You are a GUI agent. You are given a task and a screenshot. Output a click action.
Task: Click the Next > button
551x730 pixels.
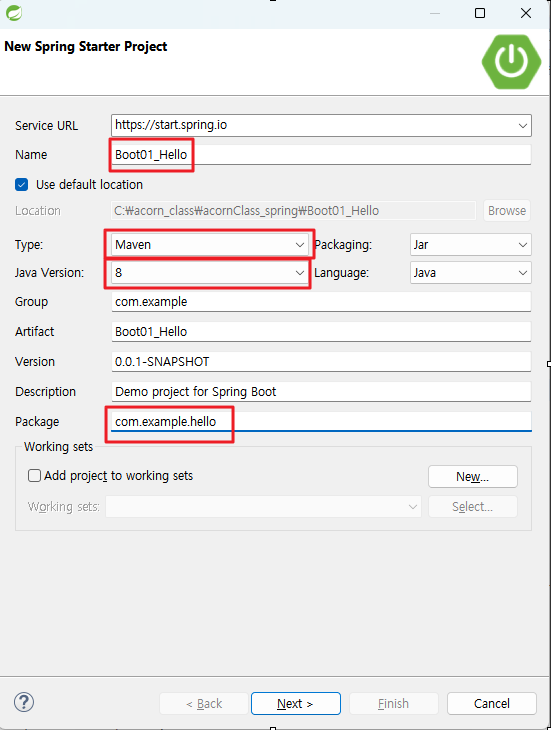click(x=296, y=703)
